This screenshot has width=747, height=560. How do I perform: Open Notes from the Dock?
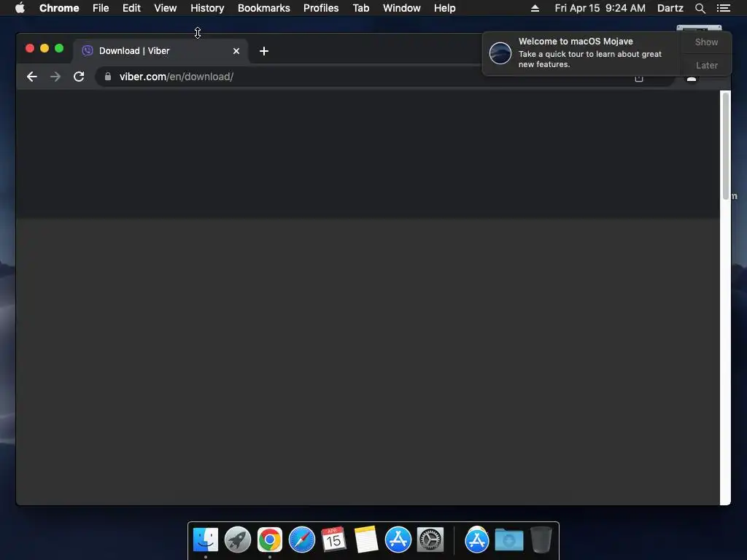point(366,540)
